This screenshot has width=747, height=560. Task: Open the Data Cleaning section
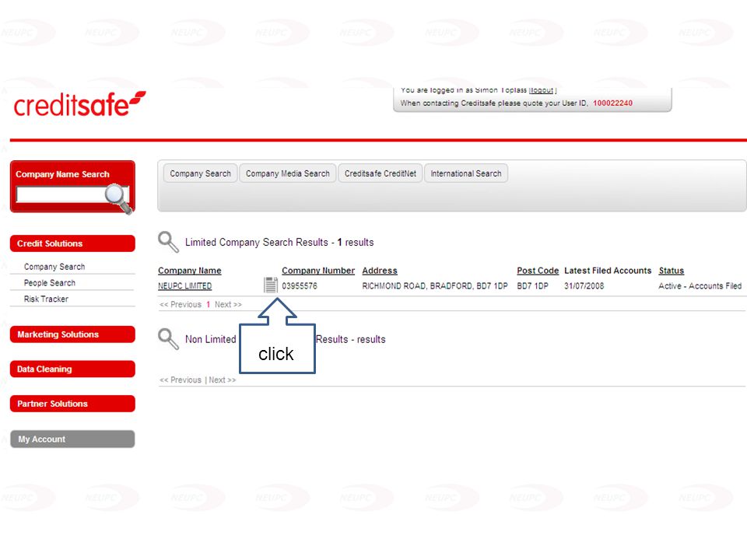72,369
